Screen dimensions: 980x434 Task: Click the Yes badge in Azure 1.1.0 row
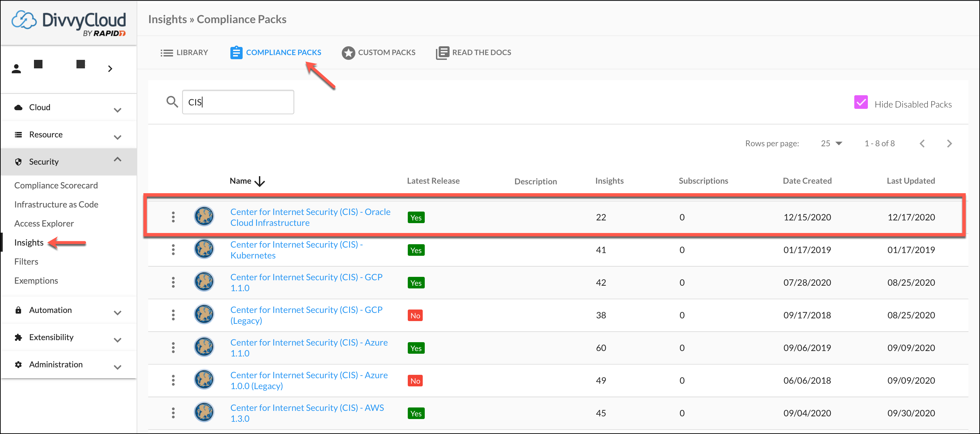click(x=416, y=348)
